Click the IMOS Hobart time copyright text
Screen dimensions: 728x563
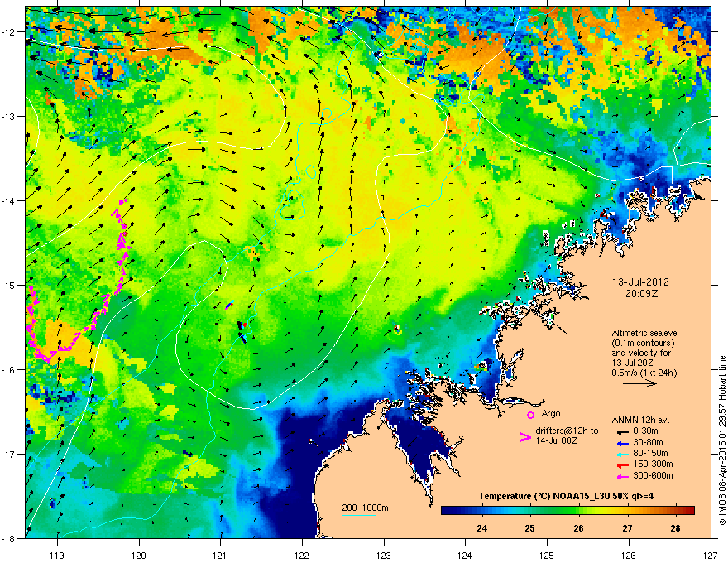coord(722,440)
